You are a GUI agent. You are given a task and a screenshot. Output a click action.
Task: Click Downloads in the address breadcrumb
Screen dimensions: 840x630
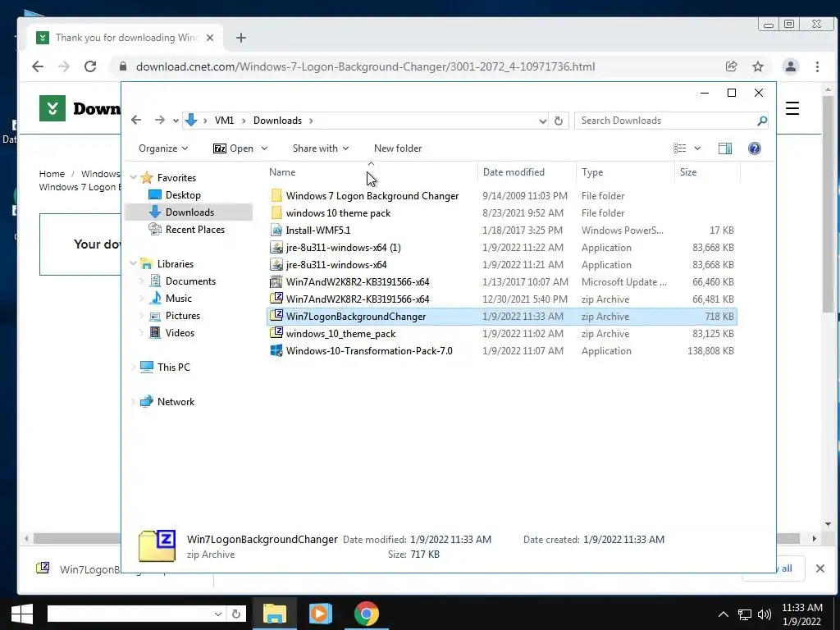pos(277,121)
